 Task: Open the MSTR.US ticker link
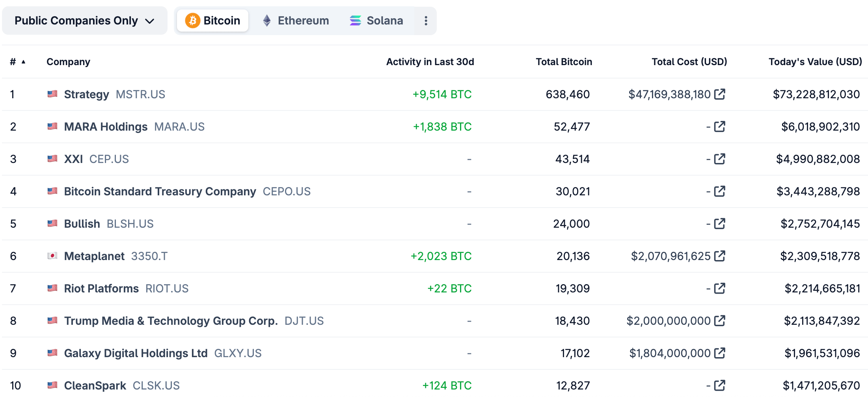140,94
